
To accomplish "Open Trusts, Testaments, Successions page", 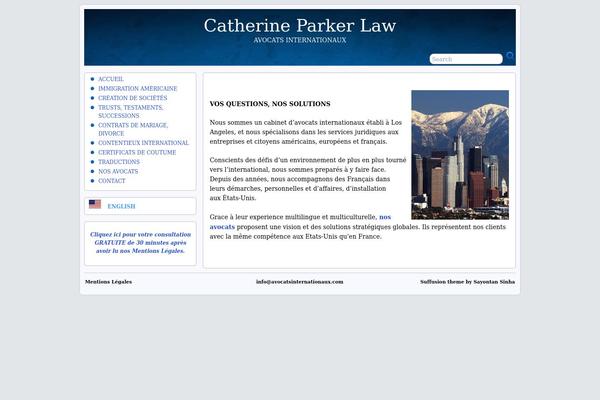I will click(x=130, y=111).
